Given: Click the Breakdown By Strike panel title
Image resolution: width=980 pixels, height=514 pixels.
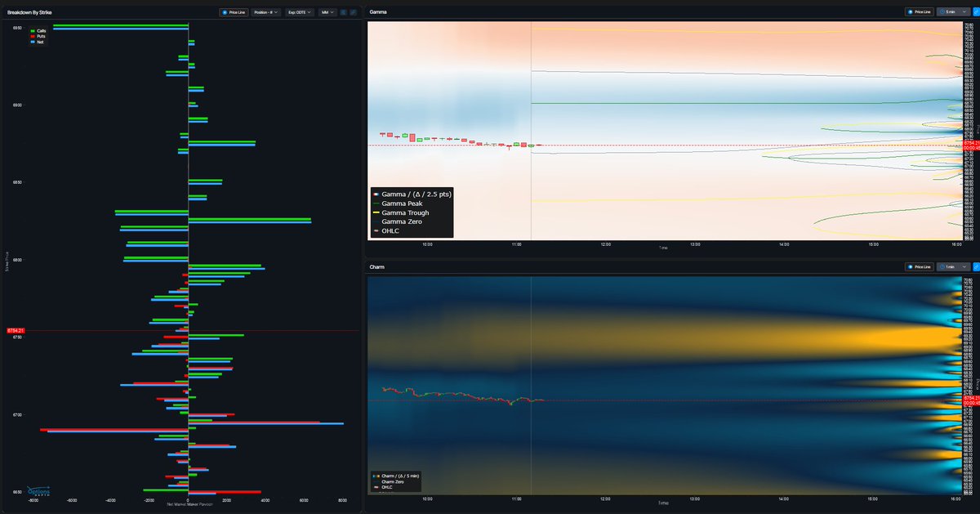Looking at the screenshot, I should point(29,13).
